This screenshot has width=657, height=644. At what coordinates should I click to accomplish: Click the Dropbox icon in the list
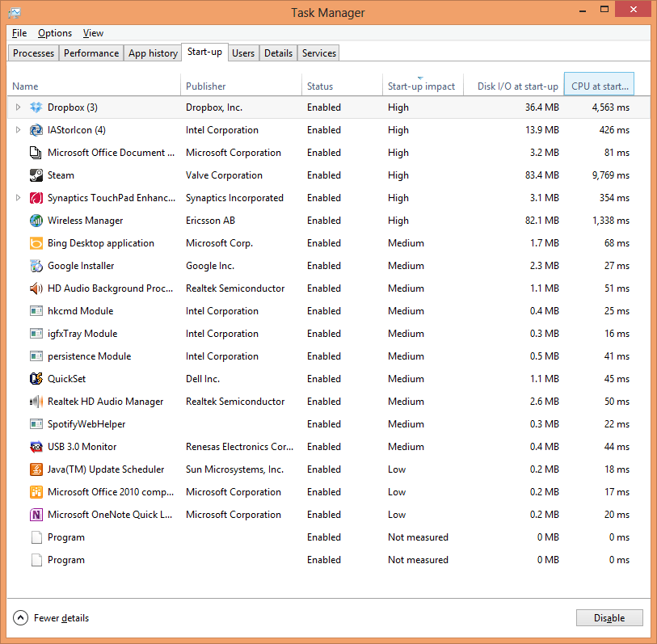coord(36,107)
